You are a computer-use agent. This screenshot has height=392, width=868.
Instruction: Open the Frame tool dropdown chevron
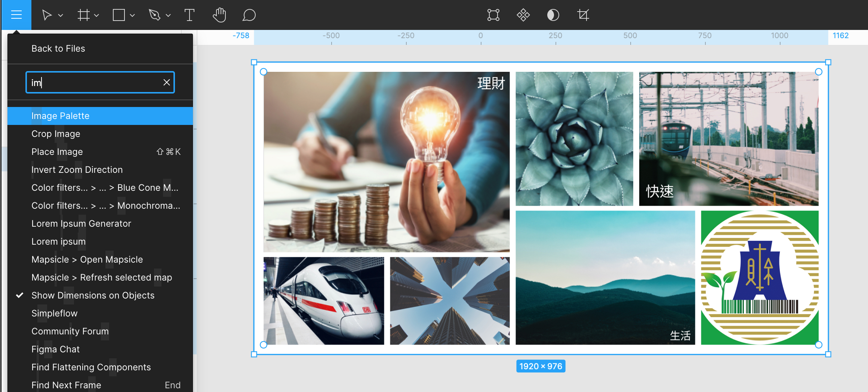[x=96, y=15]
